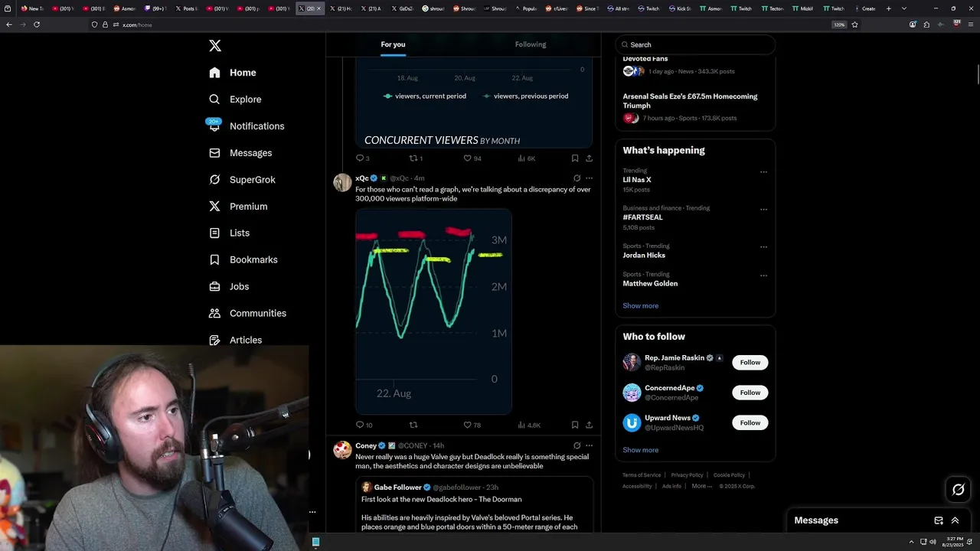Click Grok icon on xQc's post
This screenshot has height=551, width=980.
pyautogui.click(x=577, y=178)
